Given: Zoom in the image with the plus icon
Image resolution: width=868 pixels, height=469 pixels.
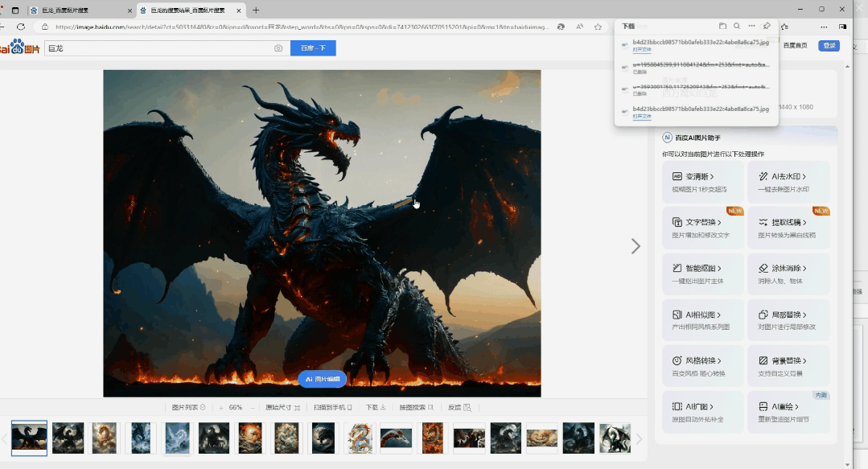Looking at the screenshot, I should pyautogui.click(x=221, y=408).
